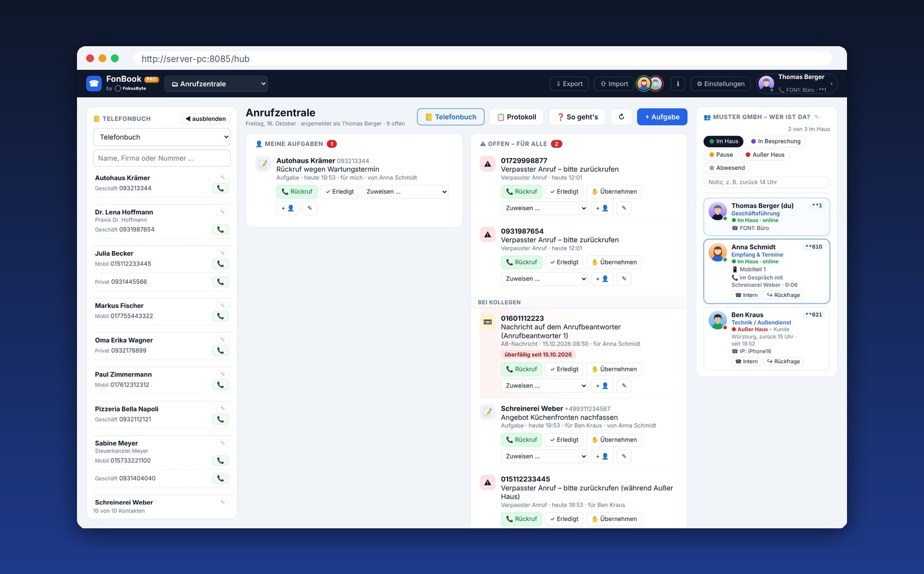The image size is (924, 574).
Task: Click the status note field 'zurück 14 Uhr'
Action: click(x=766, y=182)
